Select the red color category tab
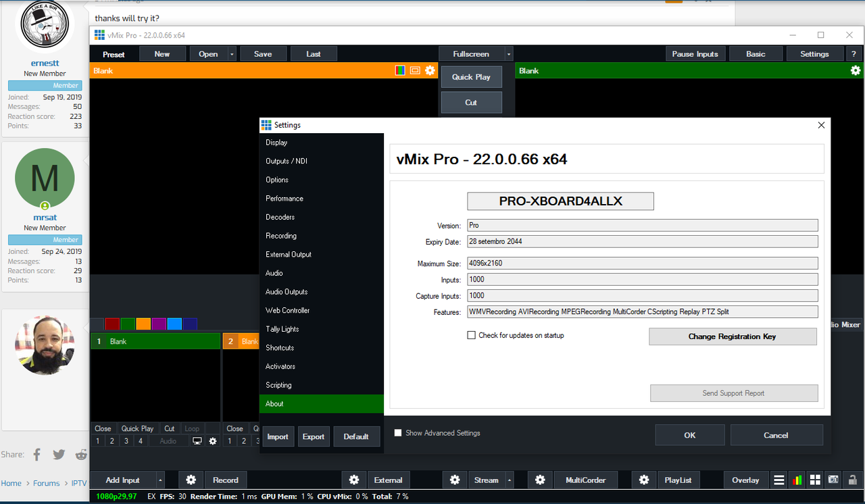Screen dimensions: 865x504 tap(112, 324)
